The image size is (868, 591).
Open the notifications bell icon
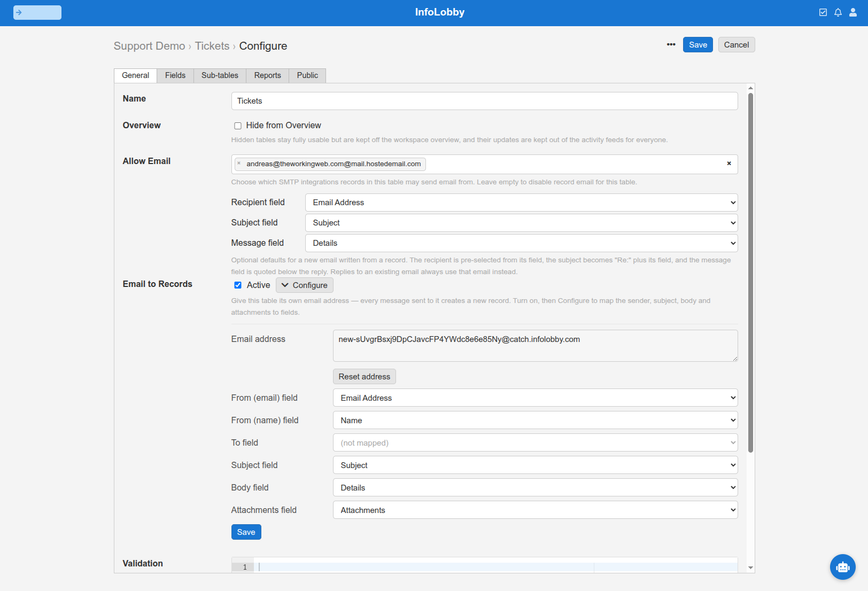(838, 12)
